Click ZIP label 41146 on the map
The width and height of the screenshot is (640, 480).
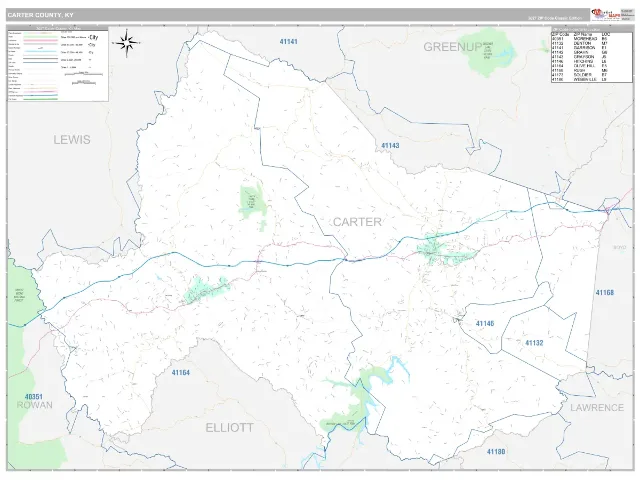pos(485,323)
